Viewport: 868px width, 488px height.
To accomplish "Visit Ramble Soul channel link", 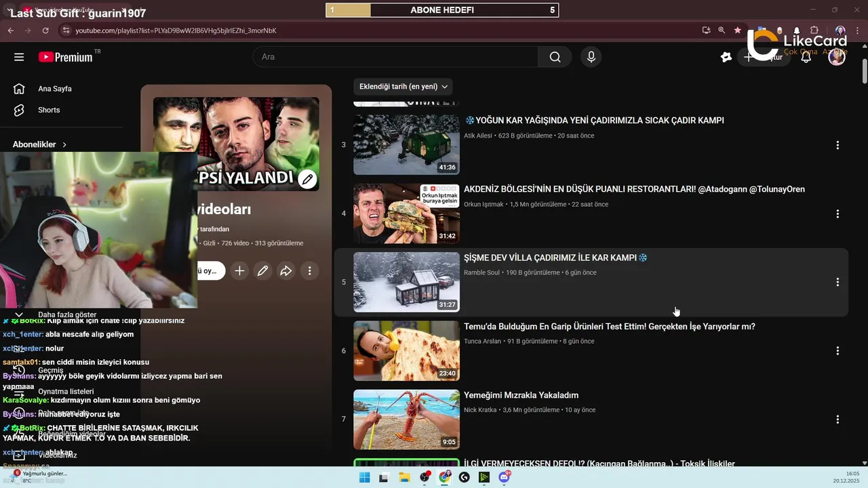I will pyautogui.click(x=481, y=272).
